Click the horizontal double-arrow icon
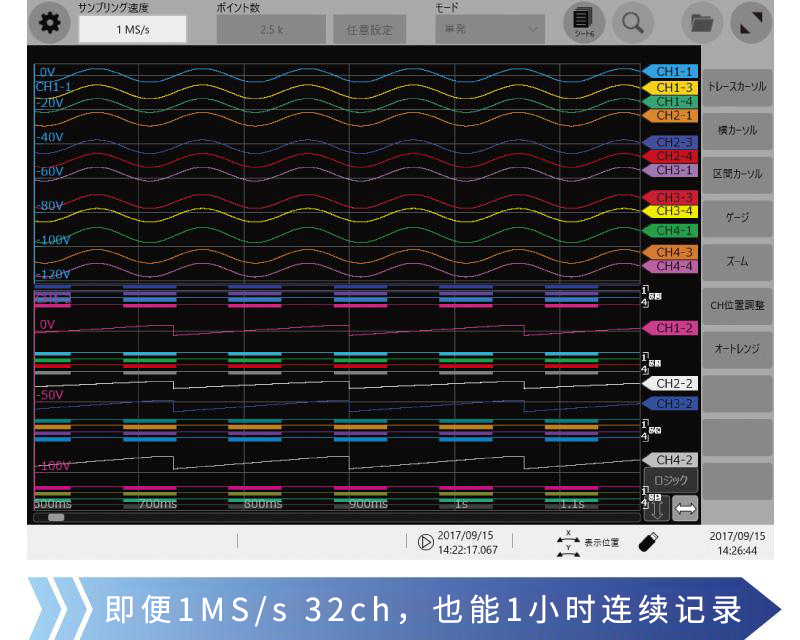800x640 pixels. point(685,508)
